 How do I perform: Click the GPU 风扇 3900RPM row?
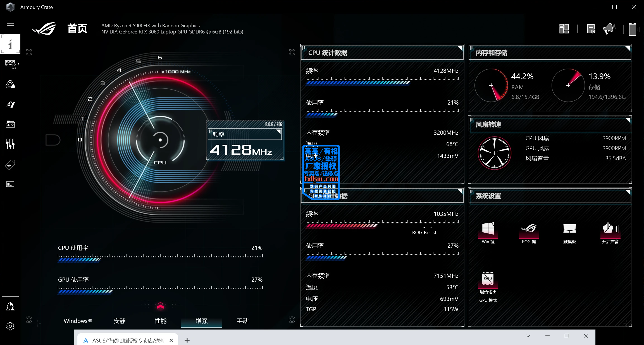pyautogui.click(x=576, y=148)
